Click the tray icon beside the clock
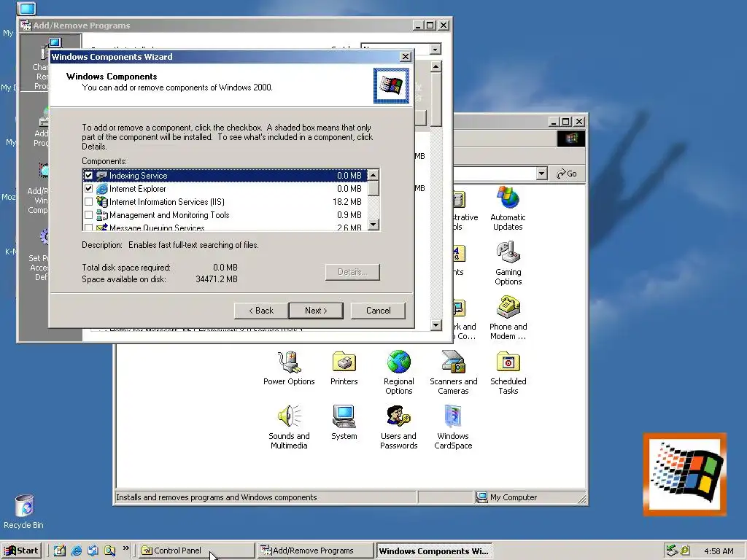Image resolution: width=747 pixels, height=560 pixels. (x=684, y=551)
